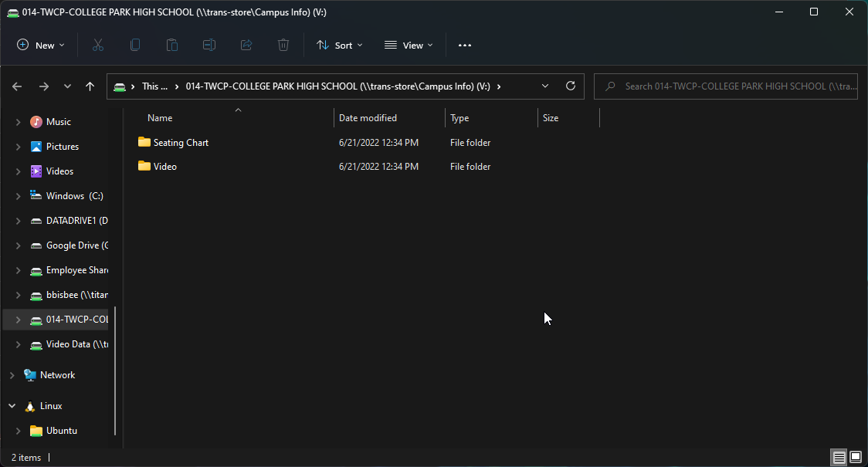This screenshot has height=467, width=868.
Task: Navigate up to the parent folder
Action: pyautogui.click(x=90, y=86)
